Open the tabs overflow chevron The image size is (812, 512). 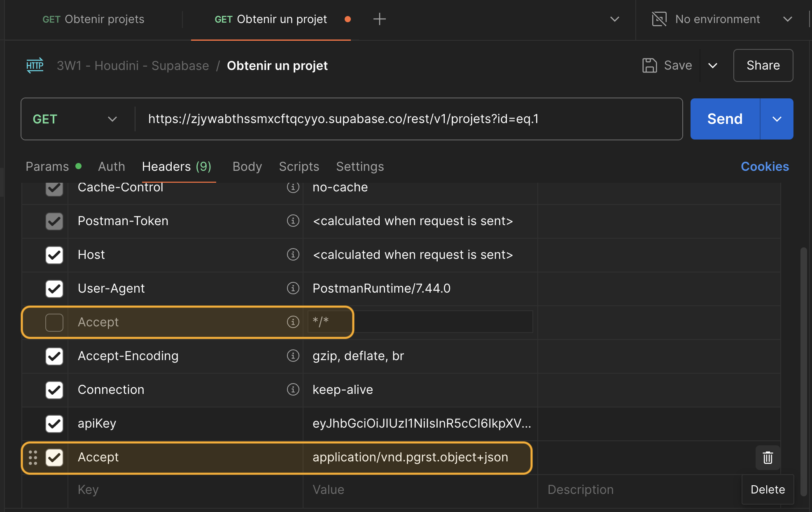tap(614, 19)
